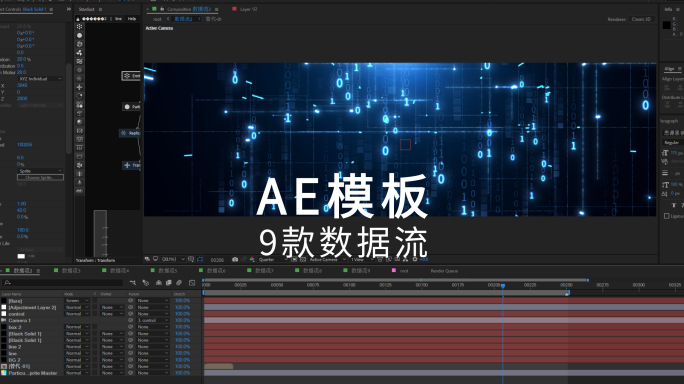Click the Choose Sprite button
This screenshot has height=384, width=684.
click(40, 178)
